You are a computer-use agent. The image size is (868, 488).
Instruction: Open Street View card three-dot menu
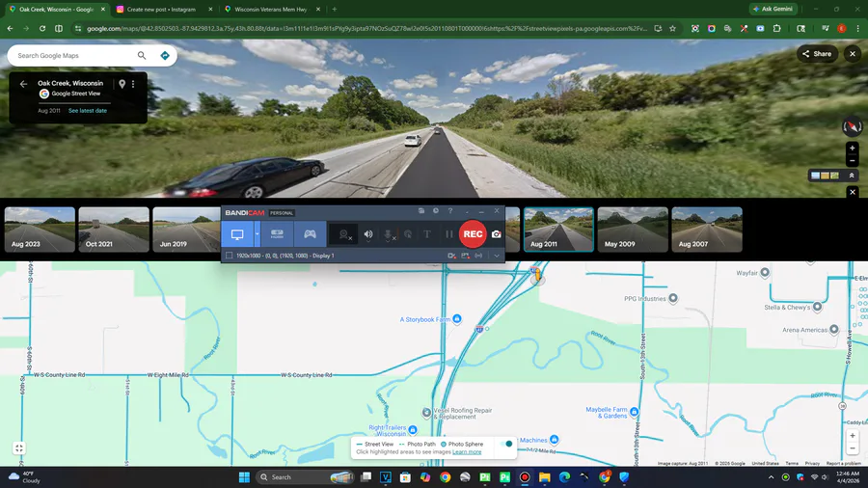pos(133,84)
